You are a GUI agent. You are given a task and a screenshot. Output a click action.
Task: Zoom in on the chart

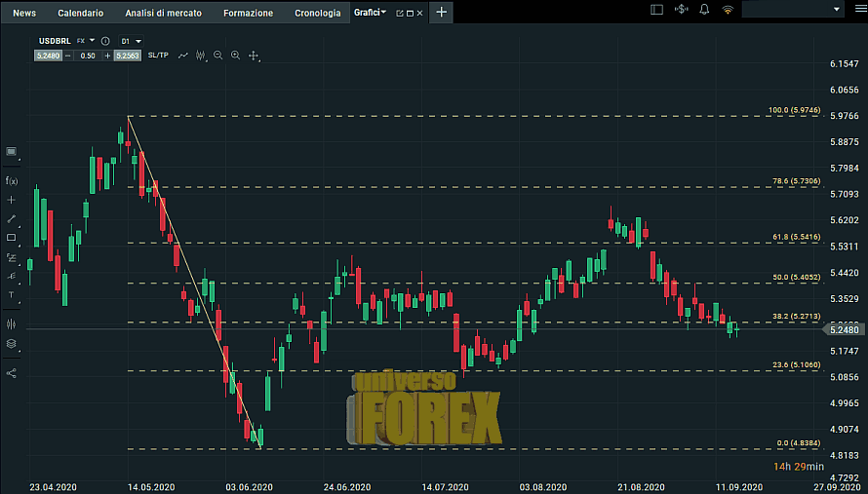click(x=235, y=56)
